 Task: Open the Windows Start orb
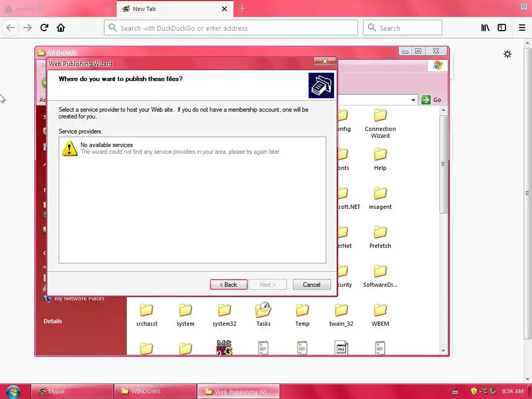pos(12,392)
